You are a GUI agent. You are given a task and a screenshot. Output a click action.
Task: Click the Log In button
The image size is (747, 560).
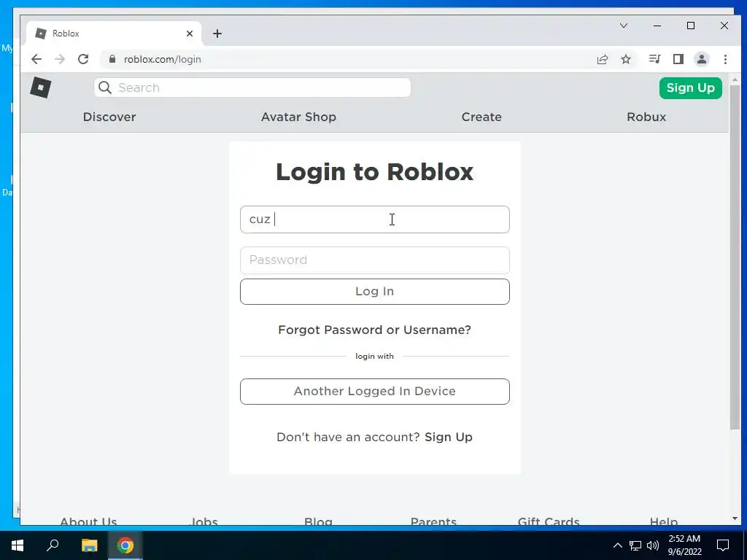pyautogui.click(x=374, y=292)
